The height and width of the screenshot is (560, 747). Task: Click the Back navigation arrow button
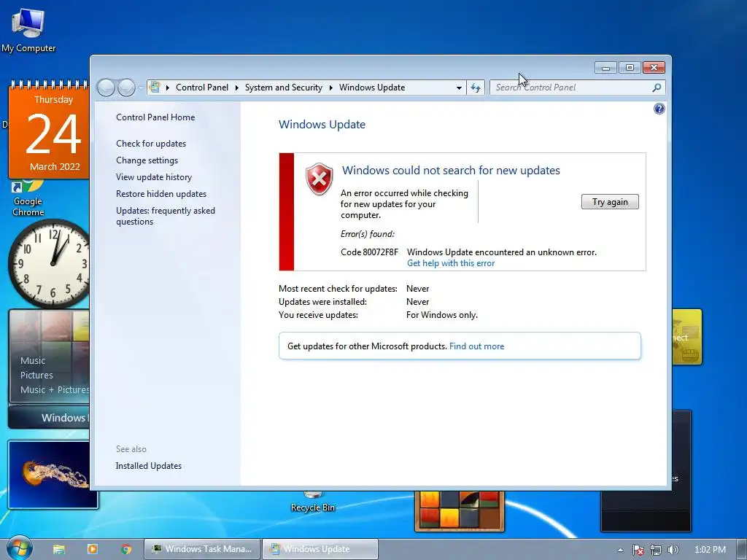click(106, 87)
